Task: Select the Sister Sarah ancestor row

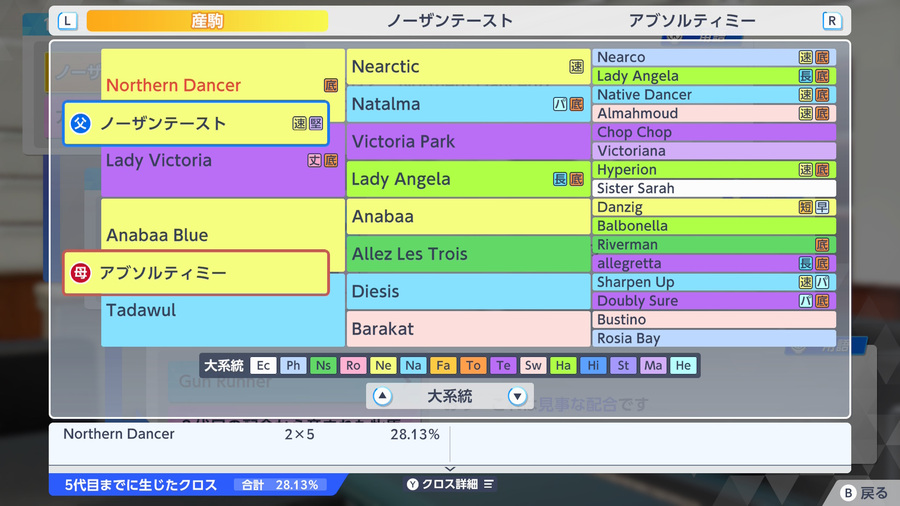Action: 714,188
